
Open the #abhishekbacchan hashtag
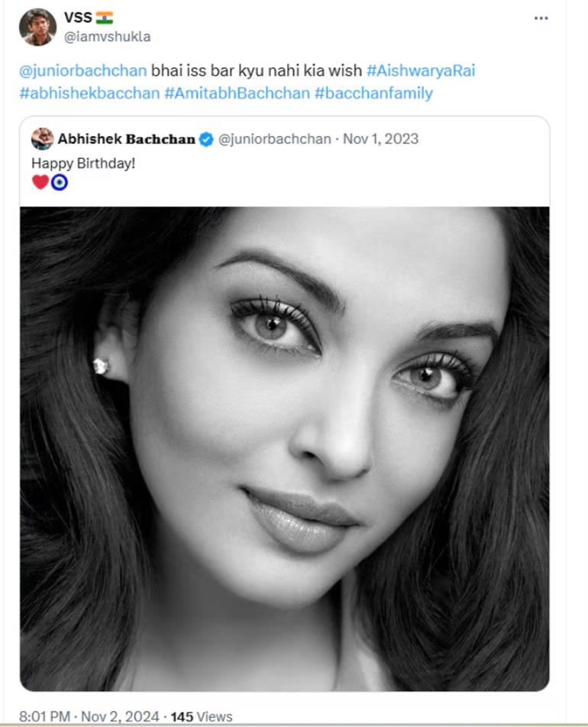click(x=89, y=93)
